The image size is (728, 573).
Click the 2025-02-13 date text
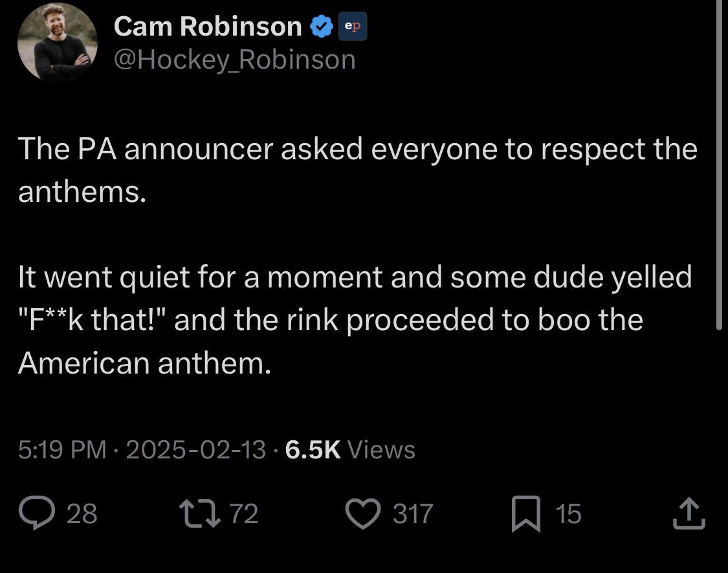coord(196,449)
